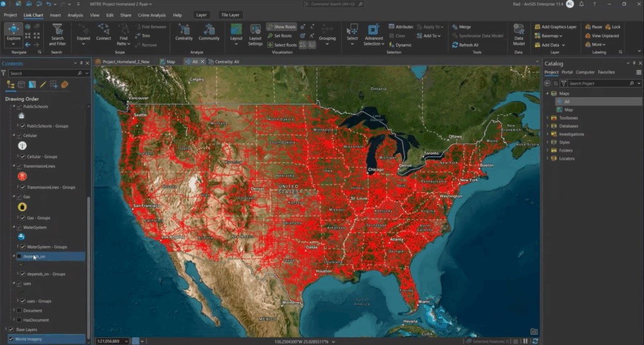Click the Show Roots button

coord(281,27)
